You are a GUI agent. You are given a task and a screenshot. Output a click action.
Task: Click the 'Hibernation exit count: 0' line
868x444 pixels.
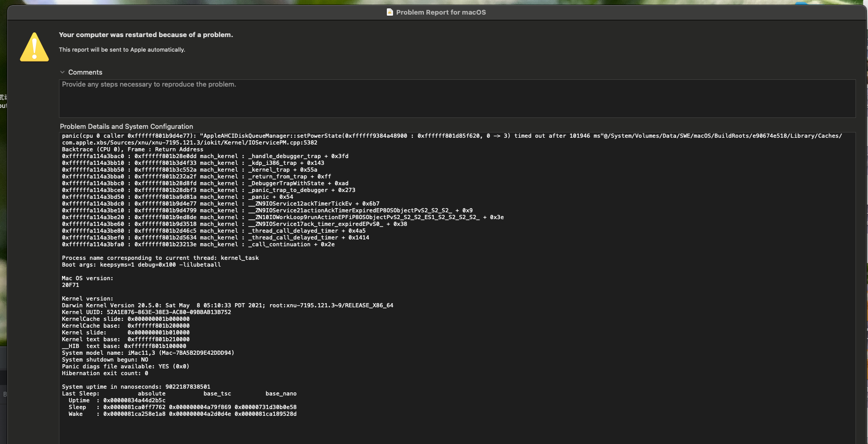pos(105,373)
